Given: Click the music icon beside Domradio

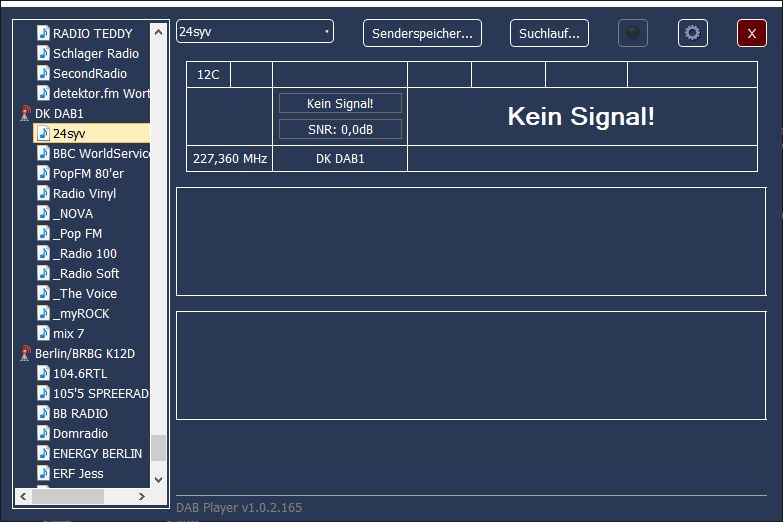Looking at the screenshot, I should pos(43,433).
